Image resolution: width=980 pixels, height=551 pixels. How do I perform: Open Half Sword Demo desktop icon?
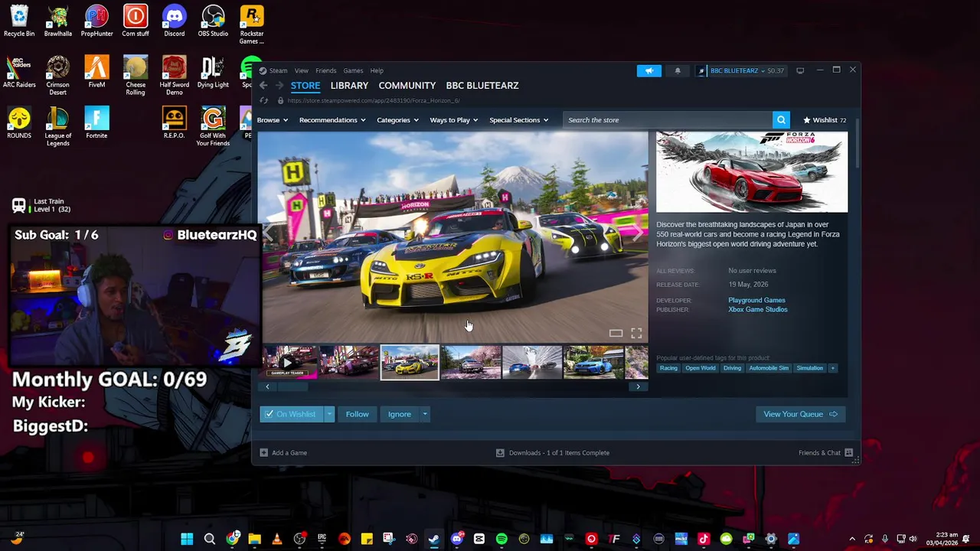(x=174, y=76)
